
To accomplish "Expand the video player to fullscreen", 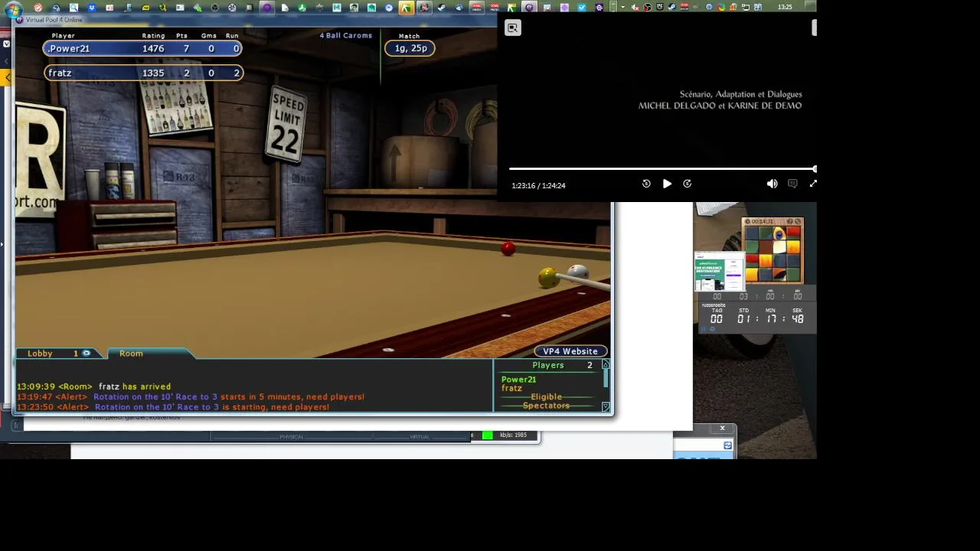I will (x=813, y=184).
